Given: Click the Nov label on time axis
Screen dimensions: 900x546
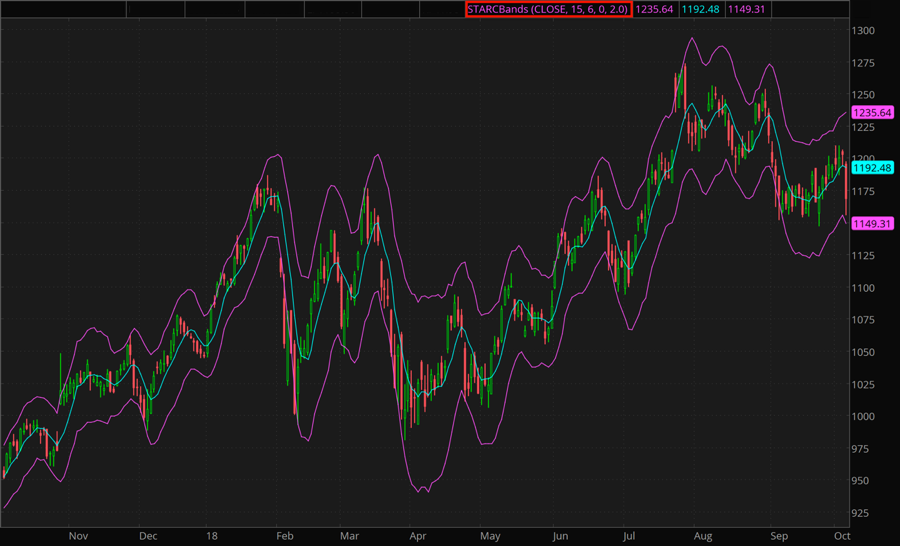Looking at the screenshot, I should 79,535.
